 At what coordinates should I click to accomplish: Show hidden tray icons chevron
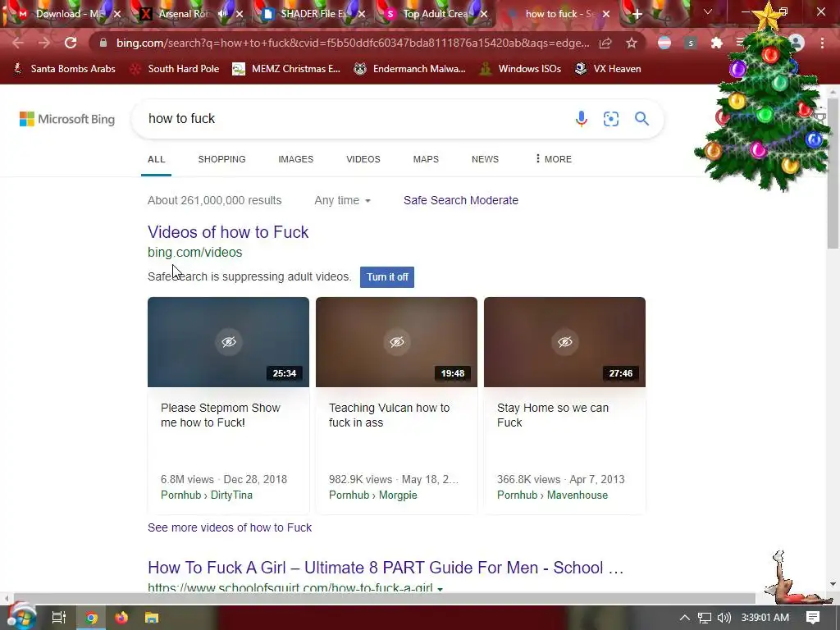pos(685,618)
